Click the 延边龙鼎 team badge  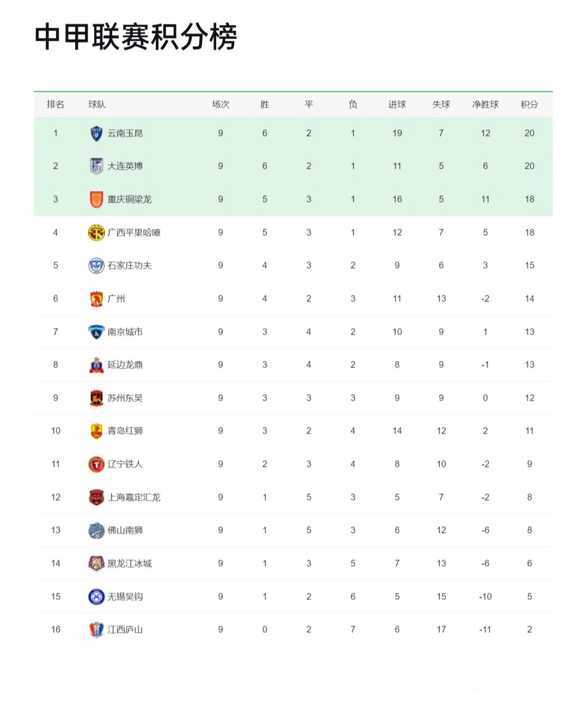pos(96,365)
